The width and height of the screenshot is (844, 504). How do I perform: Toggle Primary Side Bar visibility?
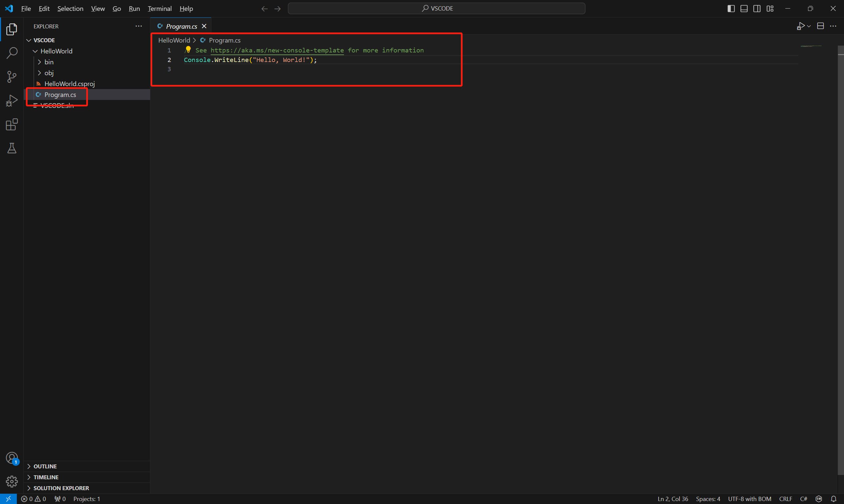coord(731,9)
